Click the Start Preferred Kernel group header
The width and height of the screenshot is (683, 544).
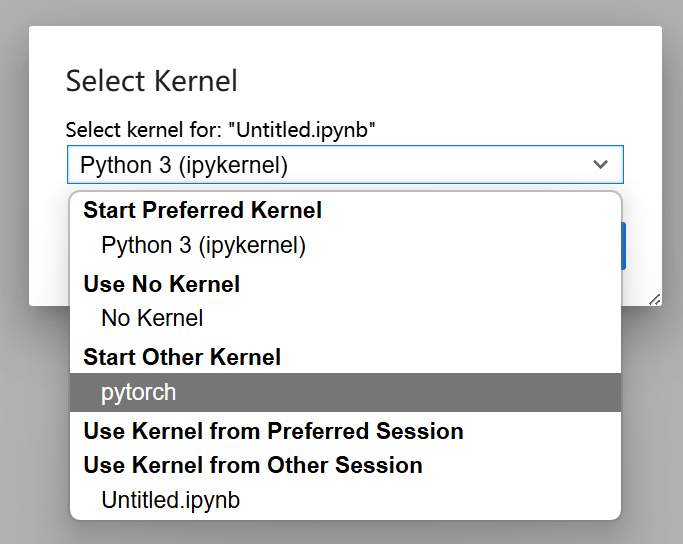point(203,210)
